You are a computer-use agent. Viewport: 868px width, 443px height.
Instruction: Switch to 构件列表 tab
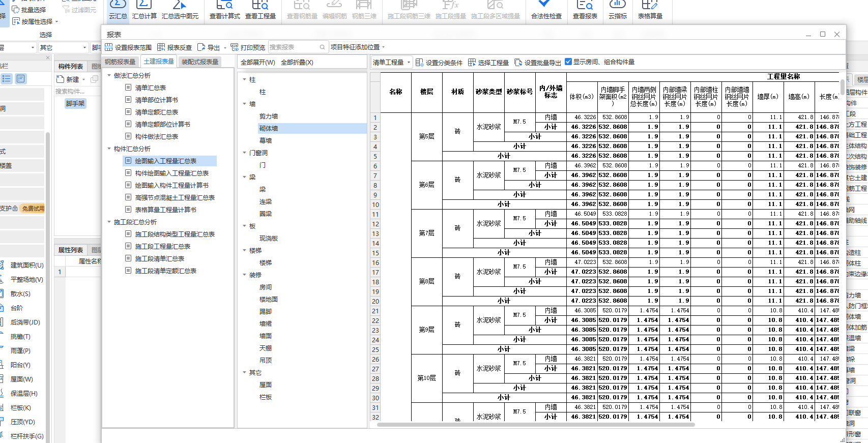(71, 66)
